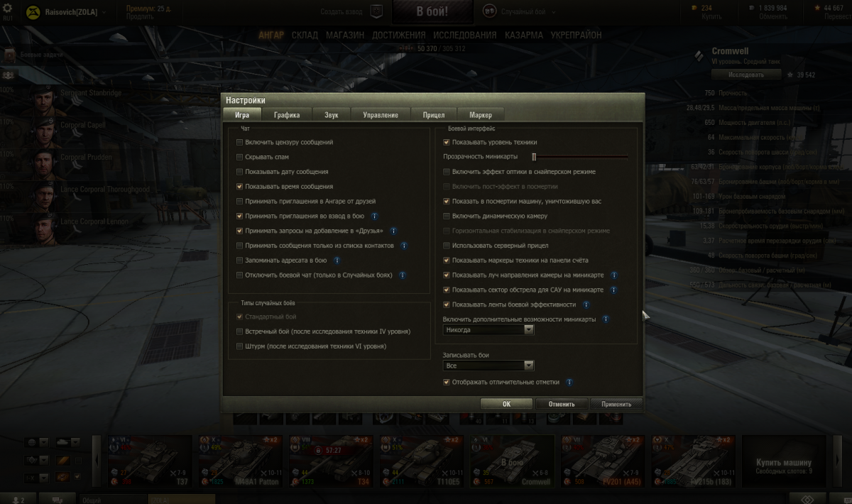The width and height of the screenshot is (852, 504).
Task: Click info icon next to Запоминать адресата в бою
Action: click(337, 261)
